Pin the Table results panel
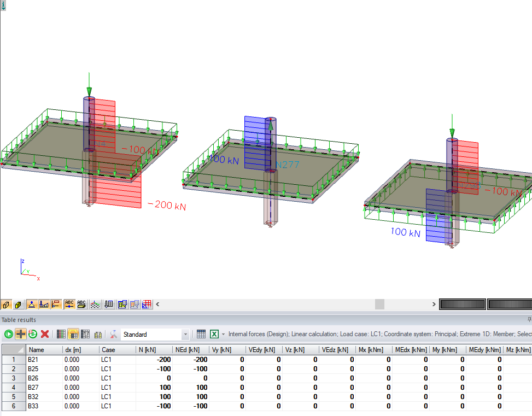Image resolution: width=532 pixels, height=416 pixels. coord(529,320)
